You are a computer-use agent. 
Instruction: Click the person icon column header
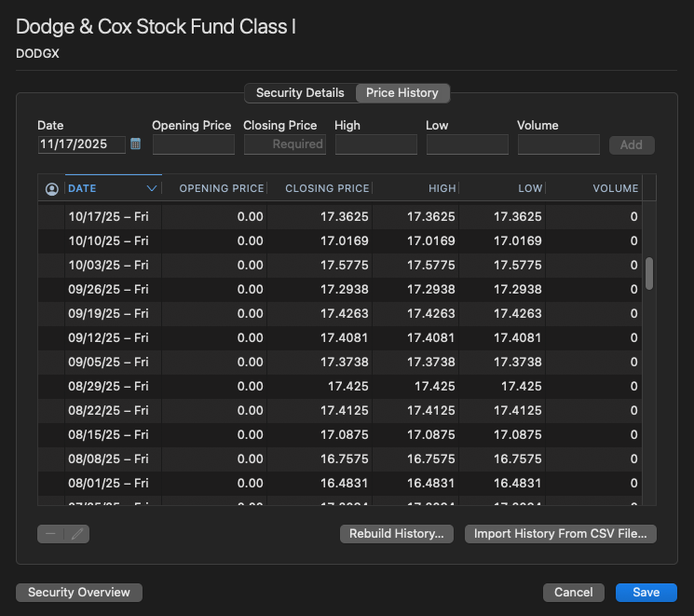pos(52,189)
